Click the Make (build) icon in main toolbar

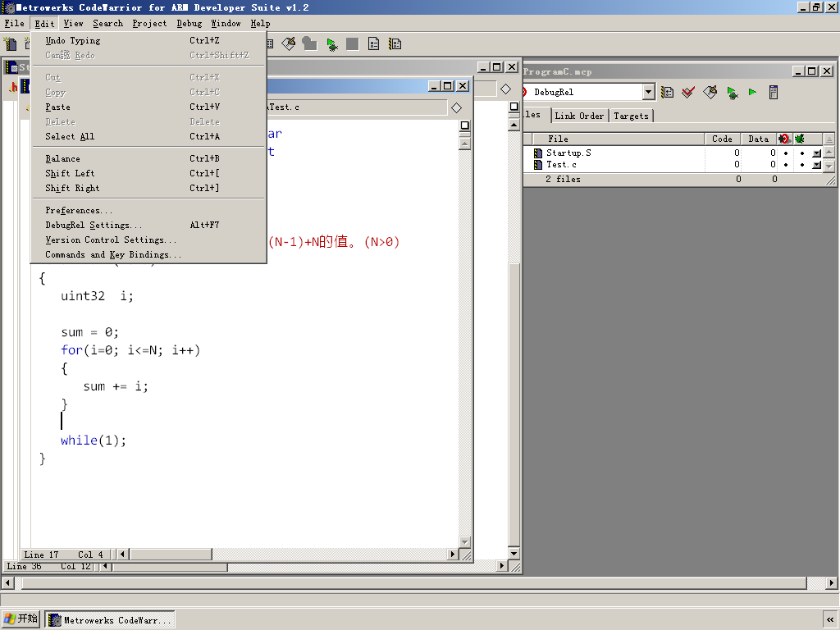pyautogui.click(x=289, y=44)
